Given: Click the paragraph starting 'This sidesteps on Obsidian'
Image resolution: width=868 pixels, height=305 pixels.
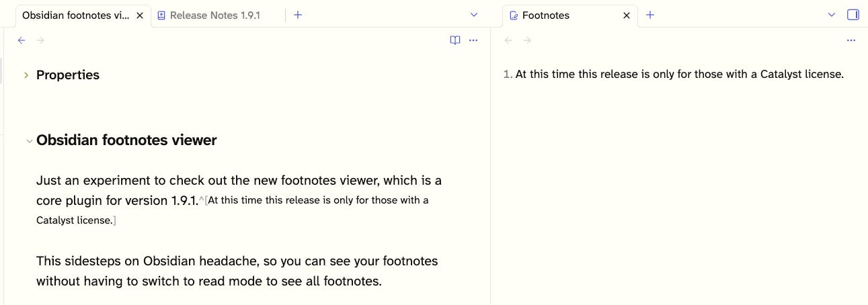Looking at the screenshot, I should [237, 271].
